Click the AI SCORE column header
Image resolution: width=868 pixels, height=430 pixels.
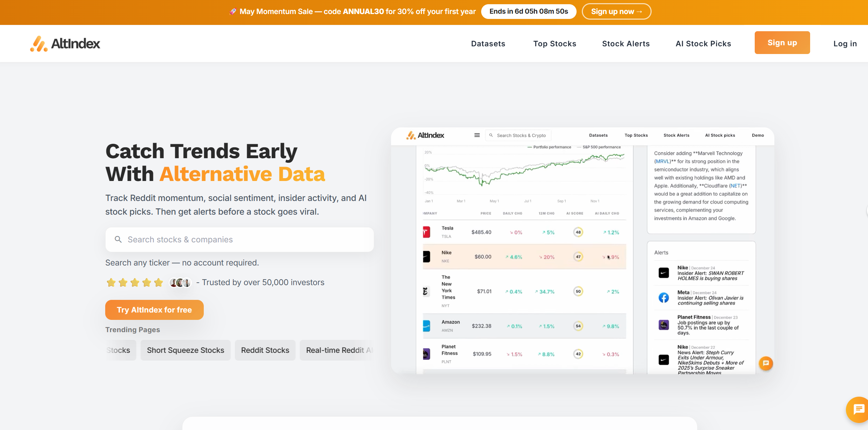575,213
